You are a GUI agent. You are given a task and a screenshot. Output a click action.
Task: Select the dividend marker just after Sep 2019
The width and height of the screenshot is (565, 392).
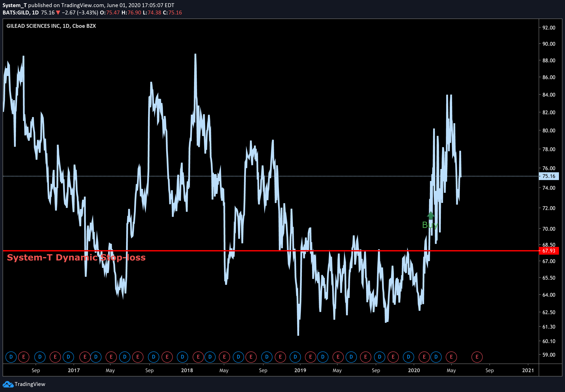click(379, 357)
